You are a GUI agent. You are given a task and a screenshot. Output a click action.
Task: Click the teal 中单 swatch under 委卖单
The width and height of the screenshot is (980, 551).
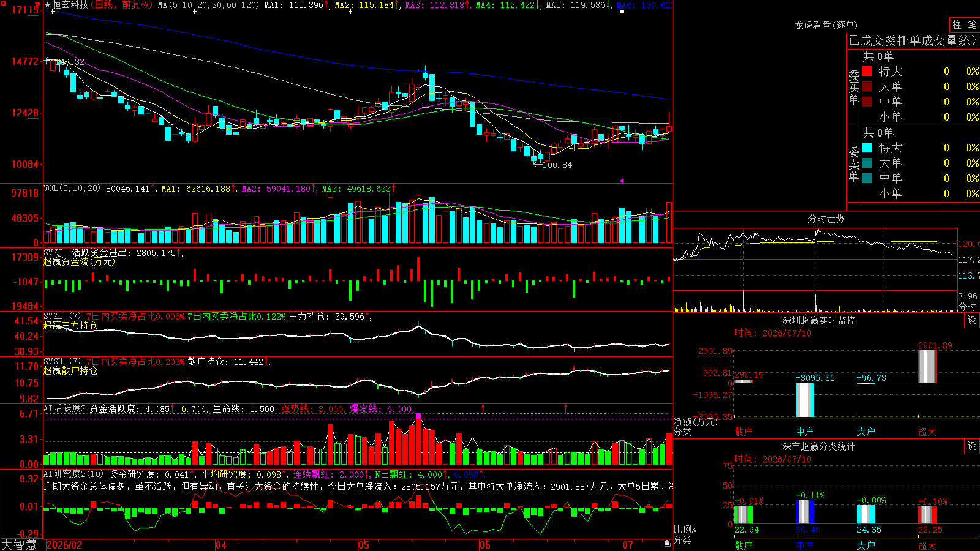tap(867, 178)
